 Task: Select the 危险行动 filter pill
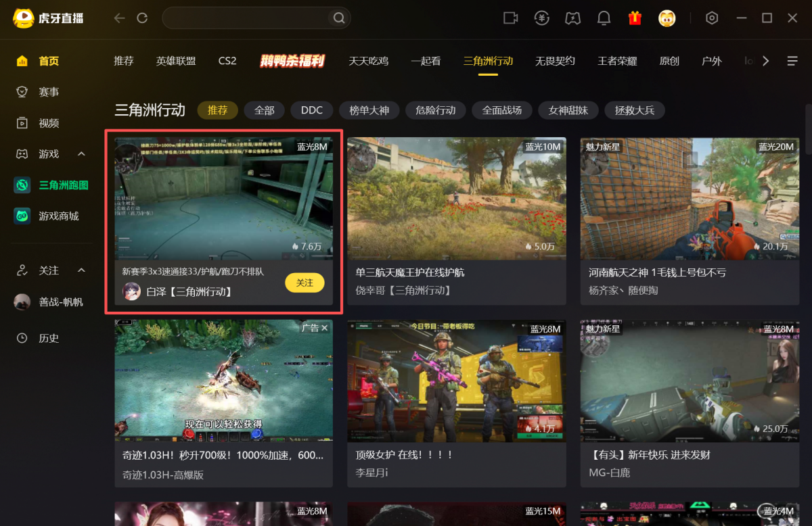click(x=435, y=110)
